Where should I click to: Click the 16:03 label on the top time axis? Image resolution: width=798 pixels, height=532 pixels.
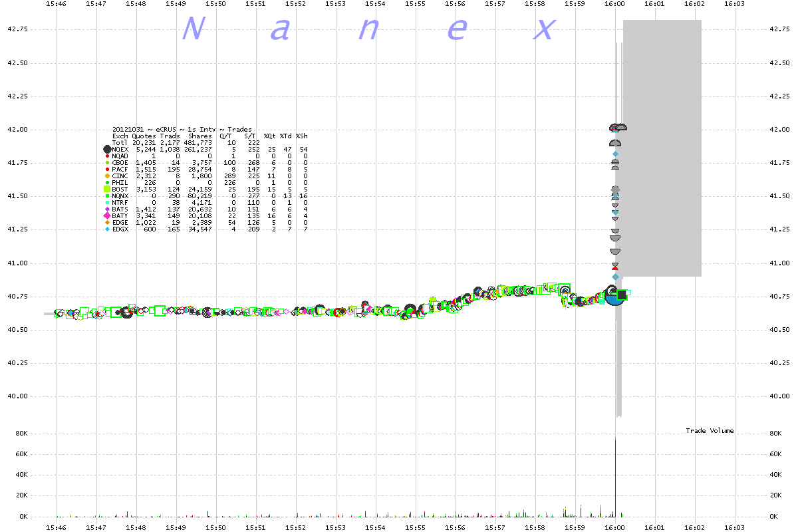[x=734, y=5]
